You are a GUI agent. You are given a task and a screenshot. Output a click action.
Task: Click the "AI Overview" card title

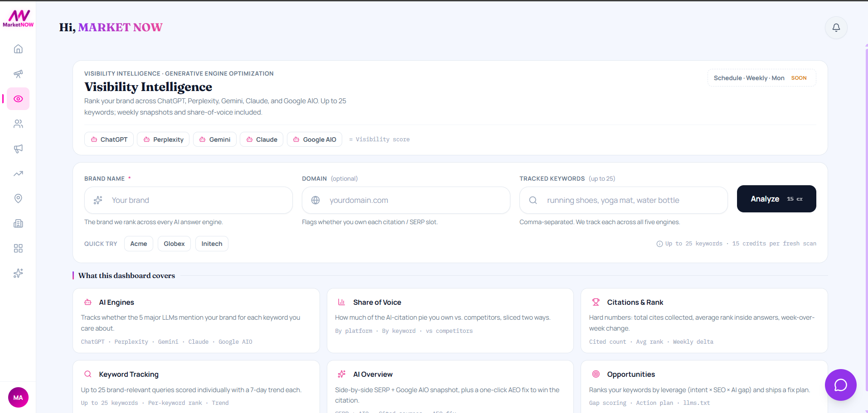point(373,375)
